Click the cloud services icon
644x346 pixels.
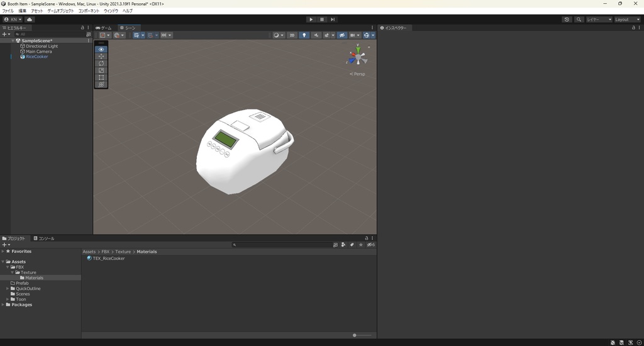(30, 20)
